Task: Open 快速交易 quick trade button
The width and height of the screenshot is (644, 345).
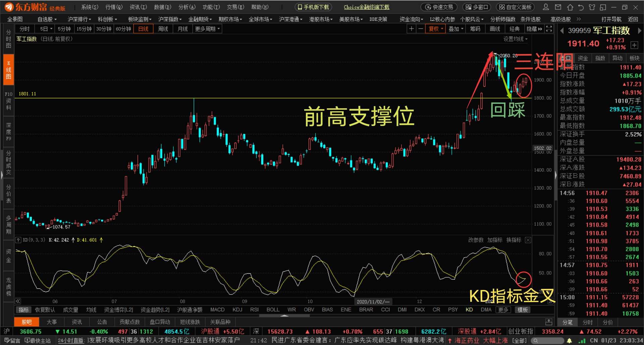Action: (439, 7)
